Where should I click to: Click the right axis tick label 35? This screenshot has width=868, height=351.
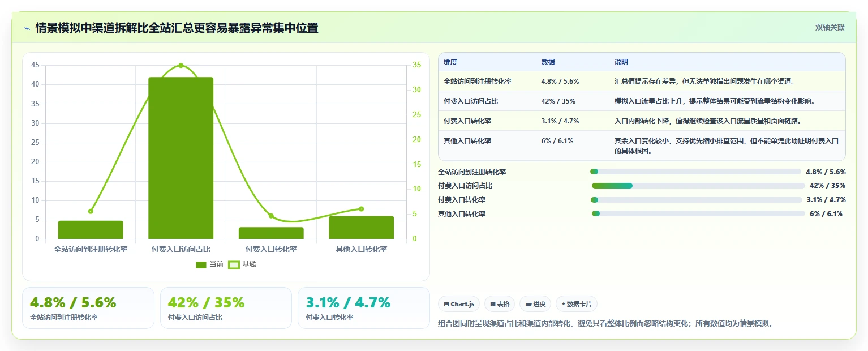[x=416, y=65]
